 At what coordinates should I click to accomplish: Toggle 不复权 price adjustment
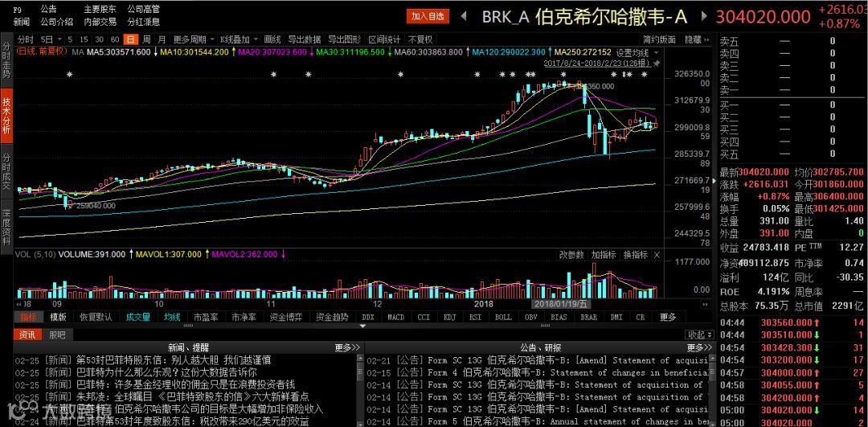[x=420, y=40]
